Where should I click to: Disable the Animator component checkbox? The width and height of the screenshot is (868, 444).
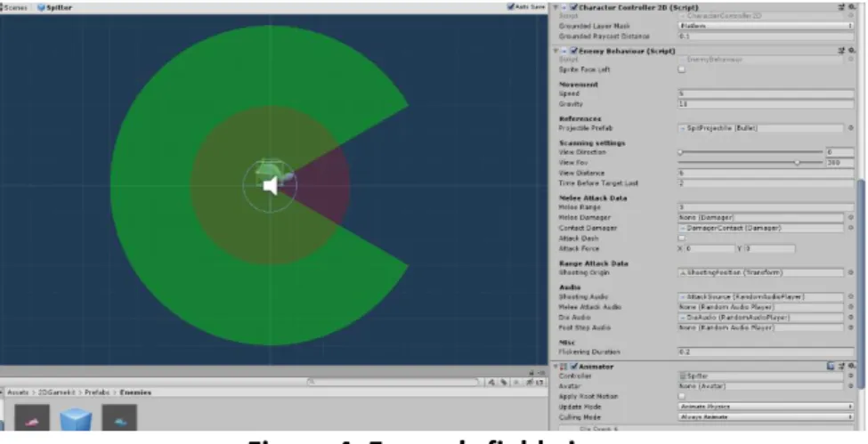[x=574, y=366]
